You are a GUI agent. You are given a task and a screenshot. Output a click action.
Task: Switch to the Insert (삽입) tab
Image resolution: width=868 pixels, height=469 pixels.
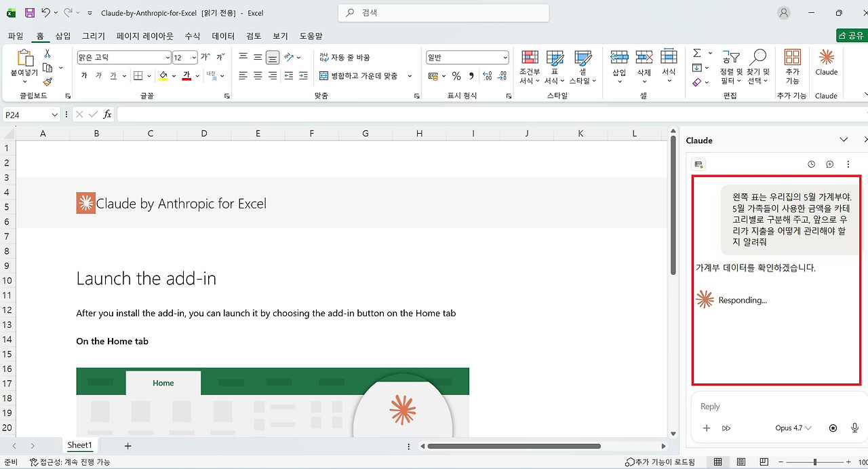(x=62, y=36)
